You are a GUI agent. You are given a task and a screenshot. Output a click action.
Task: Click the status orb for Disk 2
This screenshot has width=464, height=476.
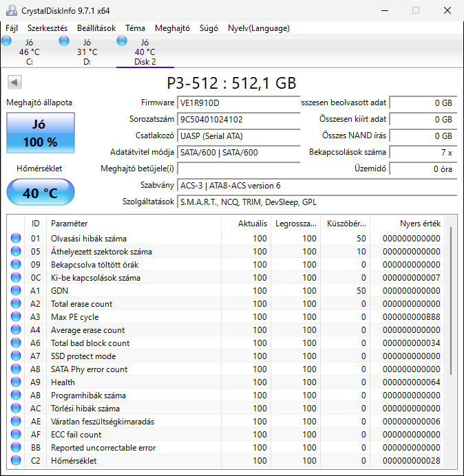click(x=122, y=41)
